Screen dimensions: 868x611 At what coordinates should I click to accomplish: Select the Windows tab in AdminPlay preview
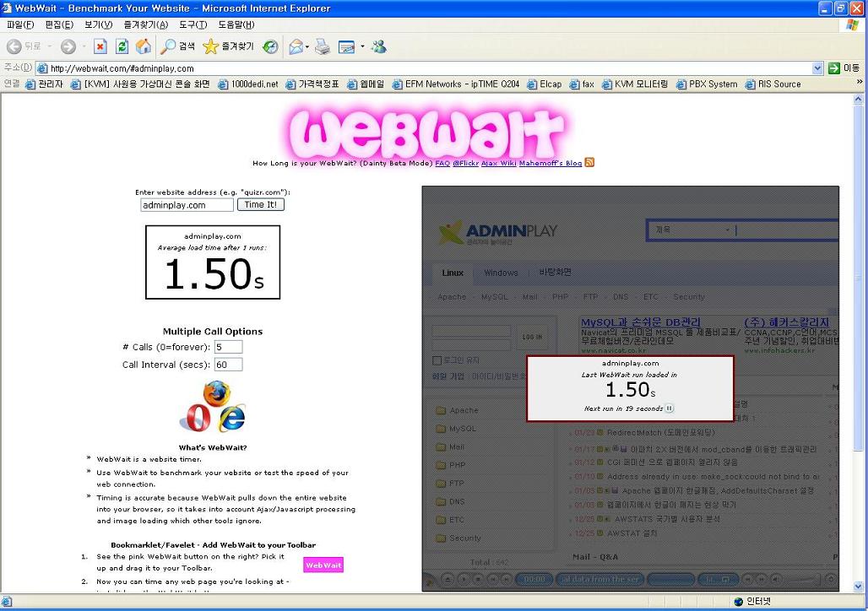coord(501,273)
